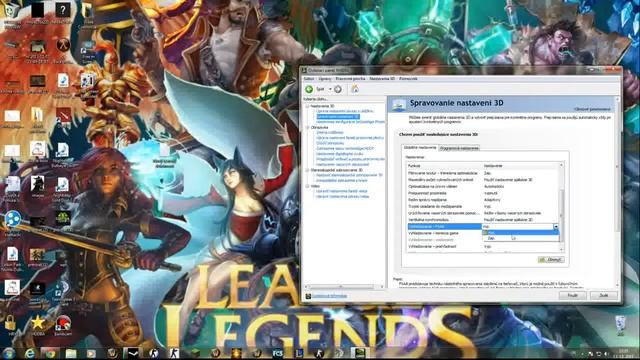
Task: Open the Systémové informácie link
Action: tap(329, 296)
